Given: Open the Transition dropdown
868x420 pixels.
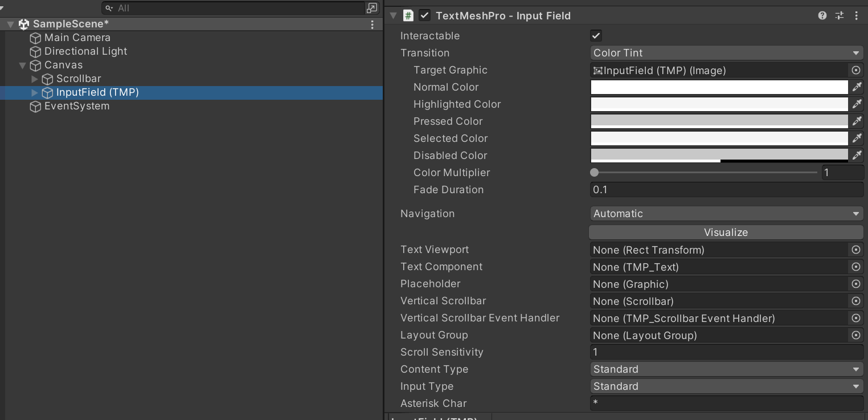Looking at the screenshot, I should click(726, 52).
